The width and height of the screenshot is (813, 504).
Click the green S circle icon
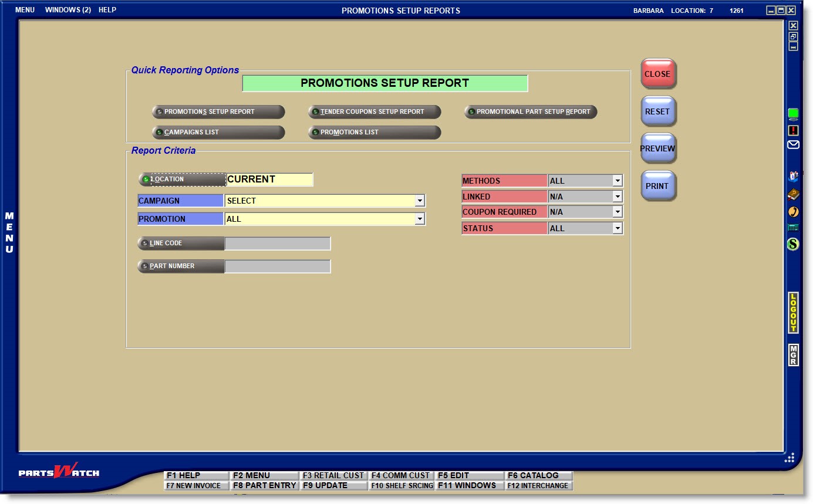[793, 244]
